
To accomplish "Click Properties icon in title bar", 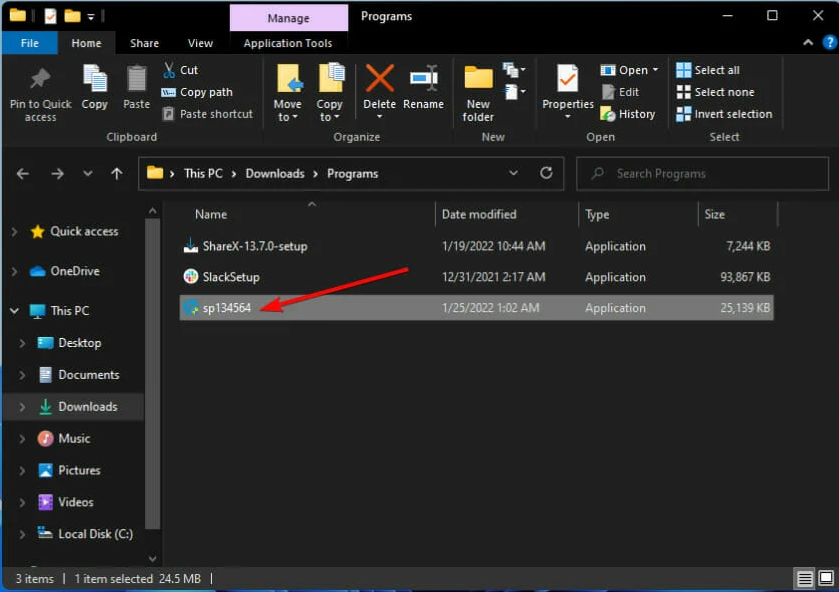I will coord(50,17).
